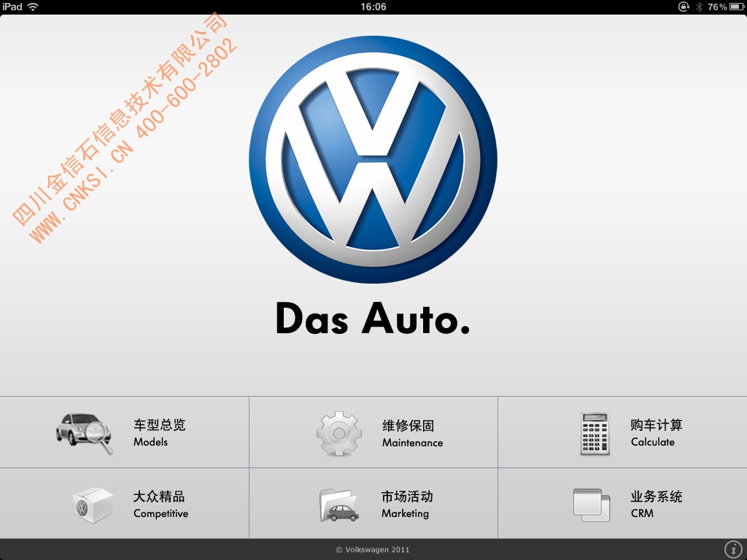Tap the battery icon in status bar
This screenshot has width=747, height=560.
[737, 7]
